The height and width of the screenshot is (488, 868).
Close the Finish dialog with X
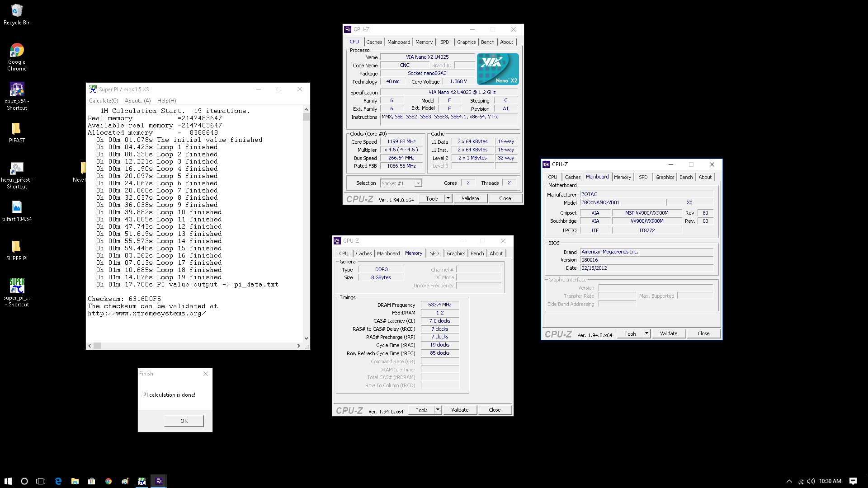(x=206, y=374)
